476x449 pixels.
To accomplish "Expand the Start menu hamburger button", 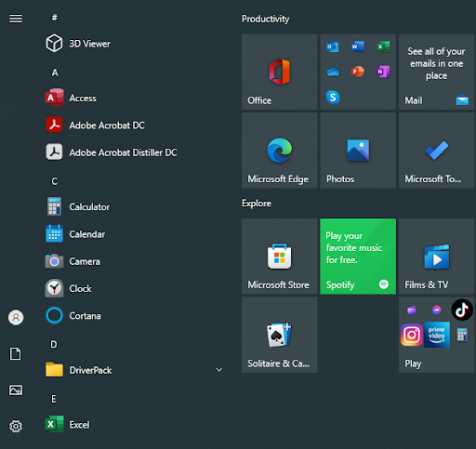I will point(16,19).
